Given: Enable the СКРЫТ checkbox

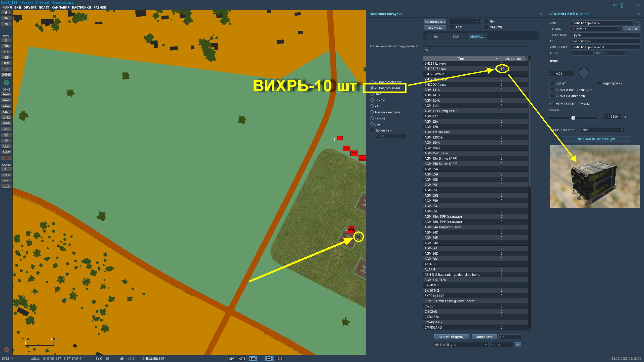Looking at the screenshot, I should pyautogui.click(x=552, y=84).
